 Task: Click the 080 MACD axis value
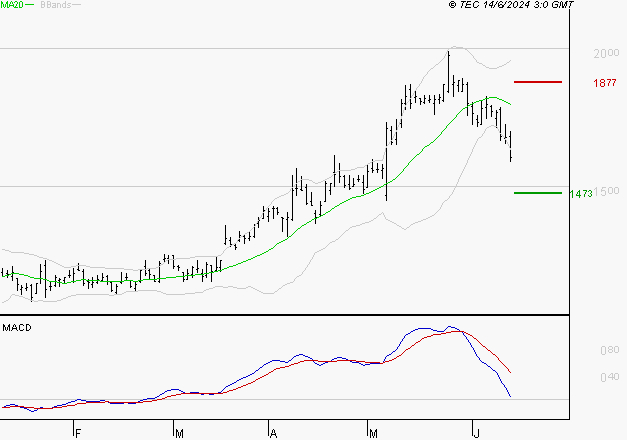(x=610, y=350)
